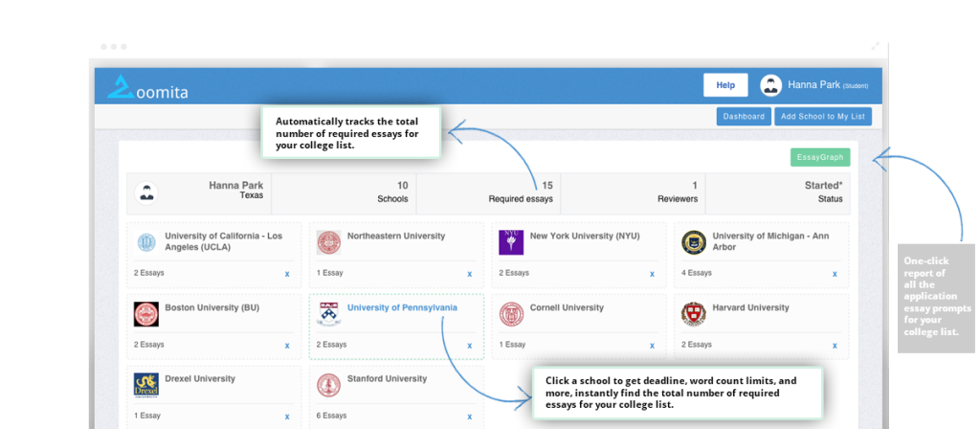980x429 pixels.
Task: Click the user avatar beside Hanna Park in header
Action: pos(770,85)
